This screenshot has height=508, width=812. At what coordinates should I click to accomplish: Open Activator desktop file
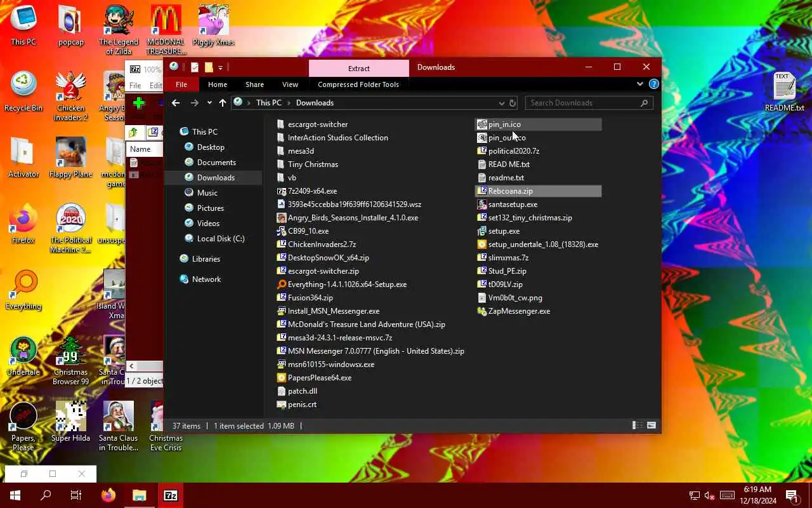(x=23, y=158)
